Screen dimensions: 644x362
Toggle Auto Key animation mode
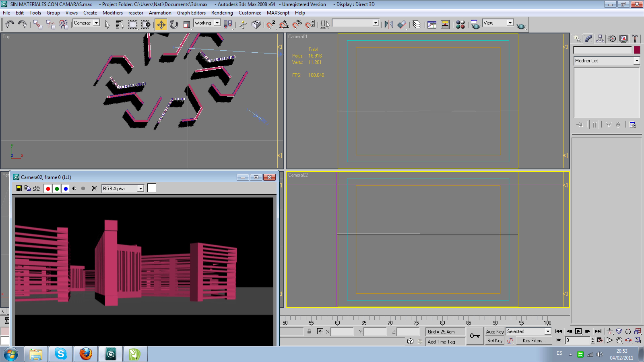(x=495, y=331)
